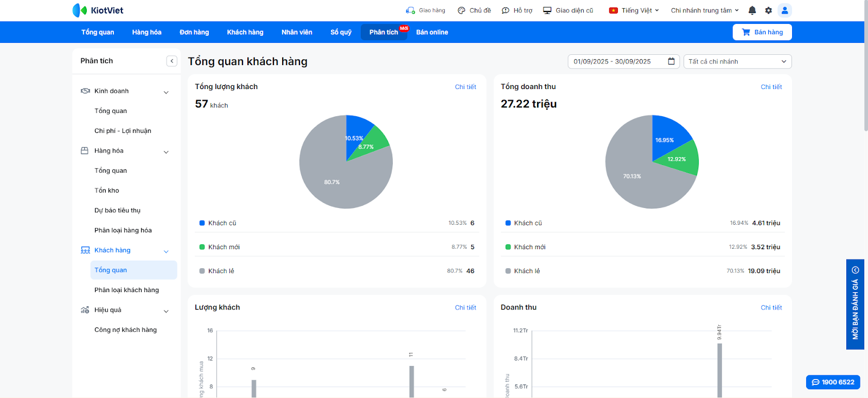Open the Sổ quỹ menu tab
The width and height of the screenshot is (868, 398).
341,32
